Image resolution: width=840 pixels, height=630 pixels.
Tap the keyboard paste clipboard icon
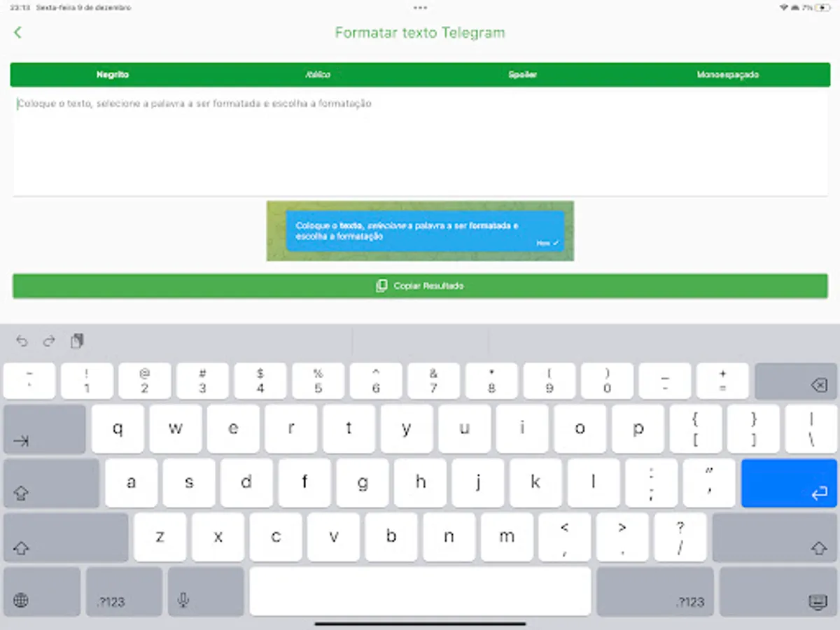(77, 341)
